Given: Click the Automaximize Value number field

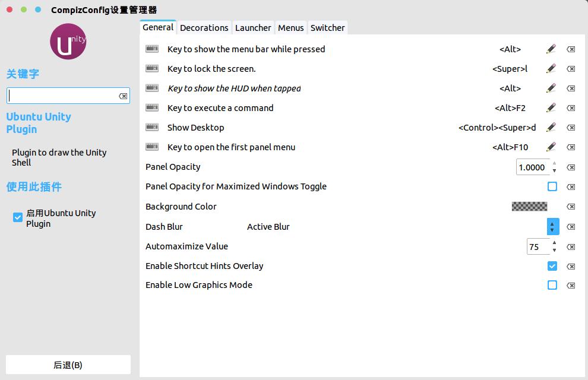Looking at the screenshot, I should (x=538, y=246).
